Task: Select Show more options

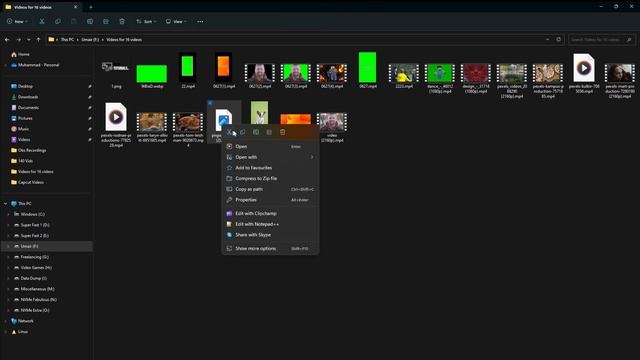Action: tap(270, 248)
